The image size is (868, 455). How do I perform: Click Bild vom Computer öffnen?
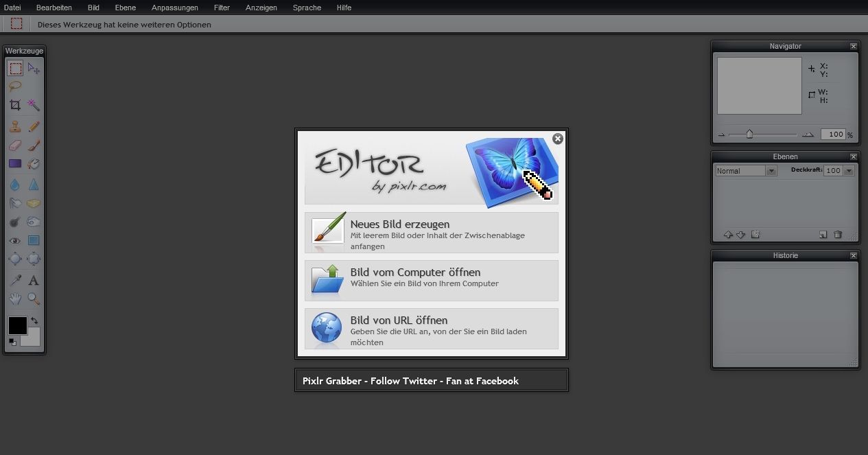432,281
